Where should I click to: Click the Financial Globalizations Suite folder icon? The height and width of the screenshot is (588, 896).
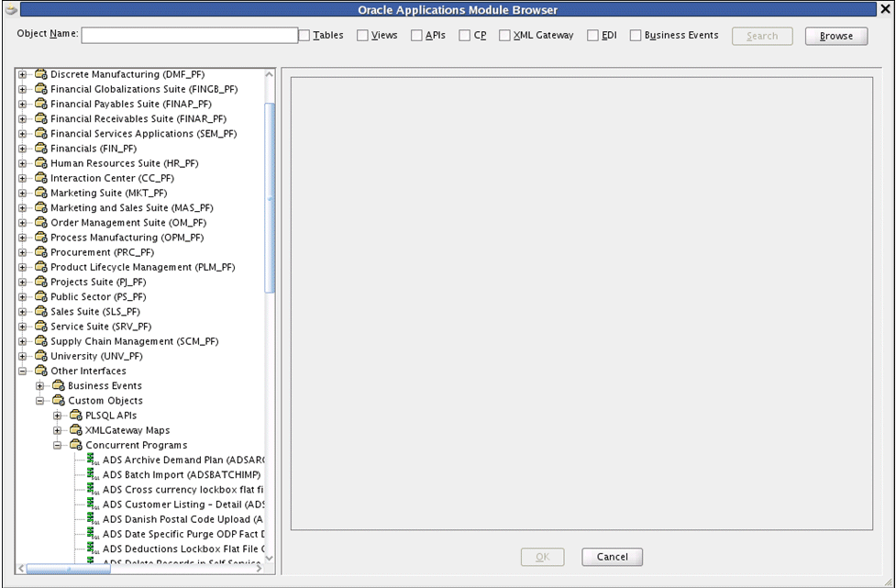(x=40, y=89)
